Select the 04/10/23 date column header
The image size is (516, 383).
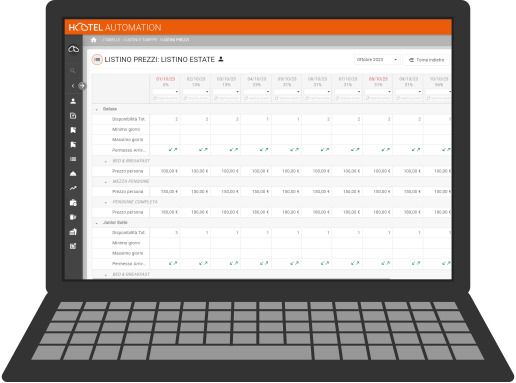pyautogui.click(x=257, y=79)
